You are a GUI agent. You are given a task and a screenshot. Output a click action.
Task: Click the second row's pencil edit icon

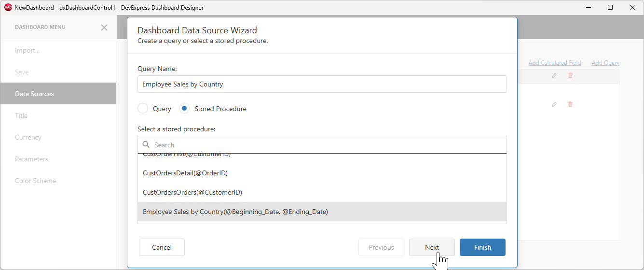pyautogui.click(x=554, y=104)
